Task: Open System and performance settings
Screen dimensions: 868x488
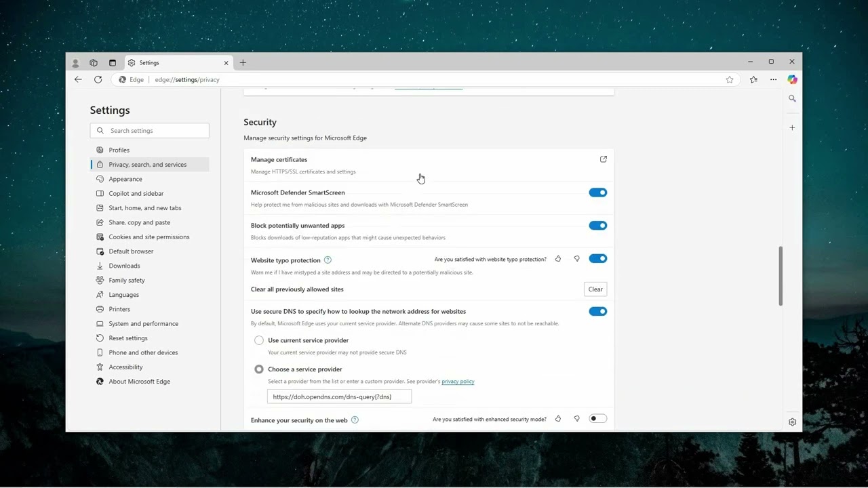Action: pyautogui.click(x=149, y=323)
